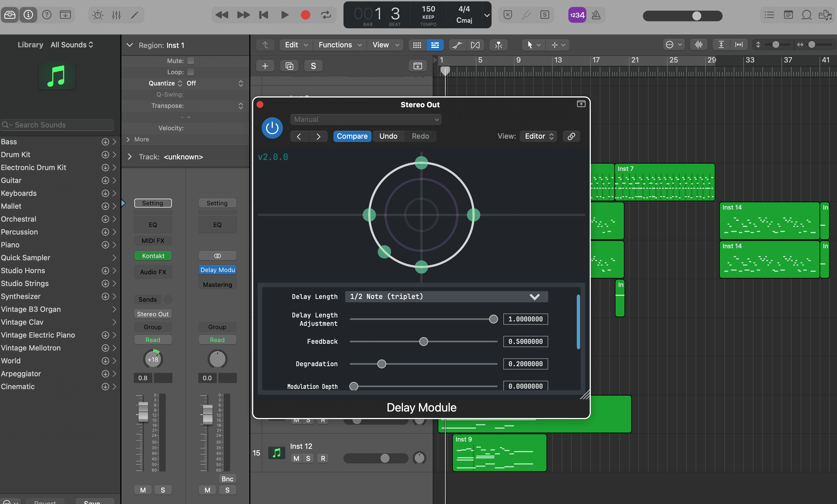Select next plugin preset arrow
837x504 pixels.
click(x=318, y=136)
